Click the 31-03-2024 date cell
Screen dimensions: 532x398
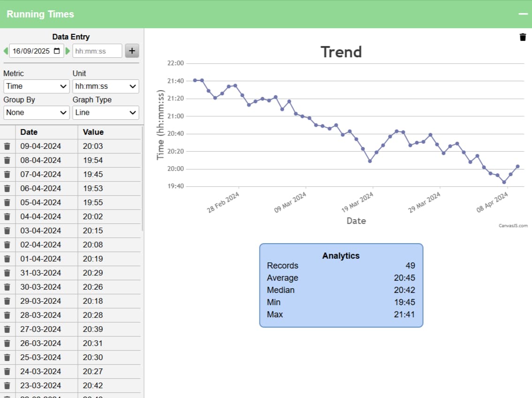[x=46, y=273]
